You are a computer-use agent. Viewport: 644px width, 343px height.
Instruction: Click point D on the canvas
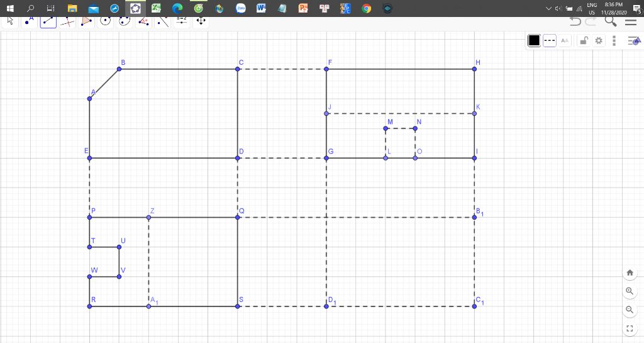[x=237, y=158]
